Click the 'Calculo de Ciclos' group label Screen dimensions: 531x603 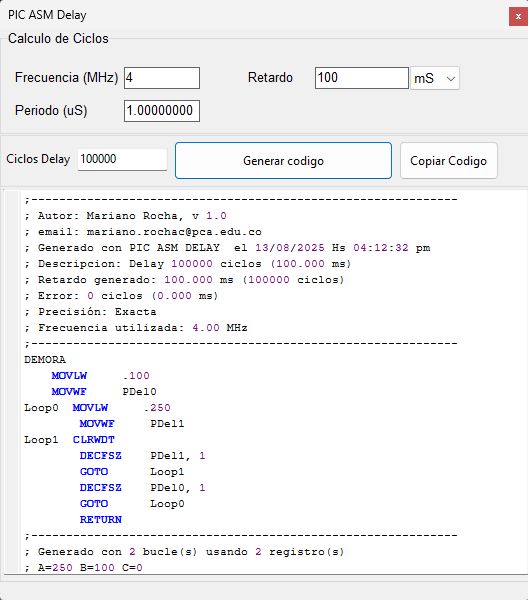click(x=58, y=39)
